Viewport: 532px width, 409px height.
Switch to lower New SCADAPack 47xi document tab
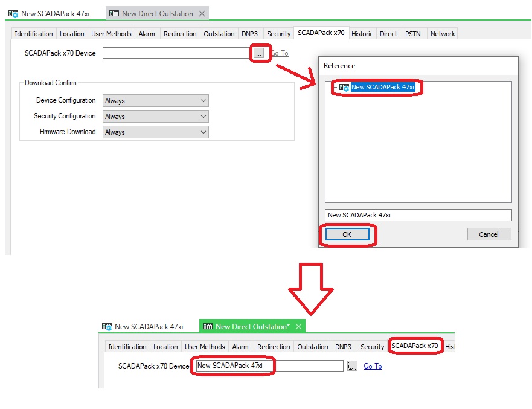[x=143, y=327]
